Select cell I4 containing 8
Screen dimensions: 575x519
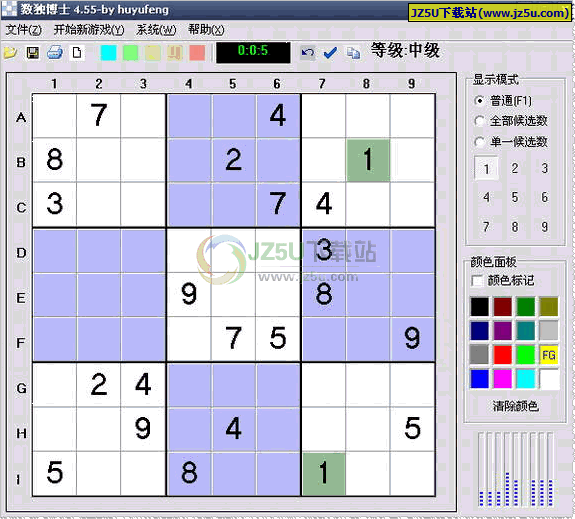[x=189, y=474]
